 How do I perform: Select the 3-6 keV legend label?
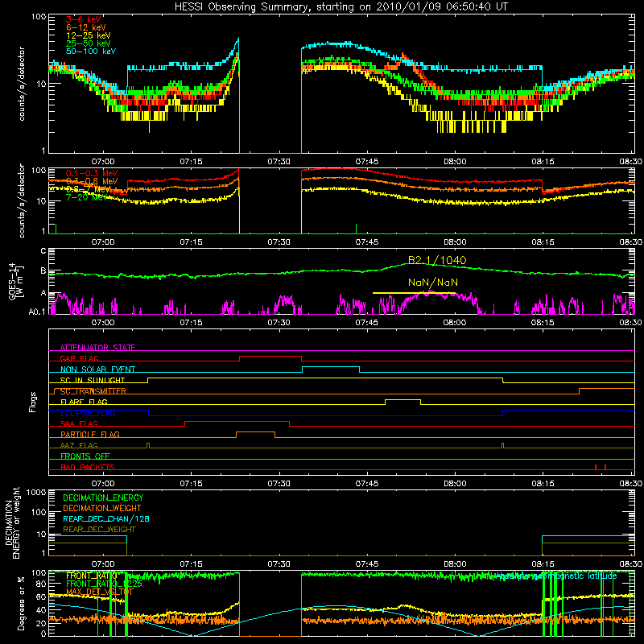[x=84, y=19]
